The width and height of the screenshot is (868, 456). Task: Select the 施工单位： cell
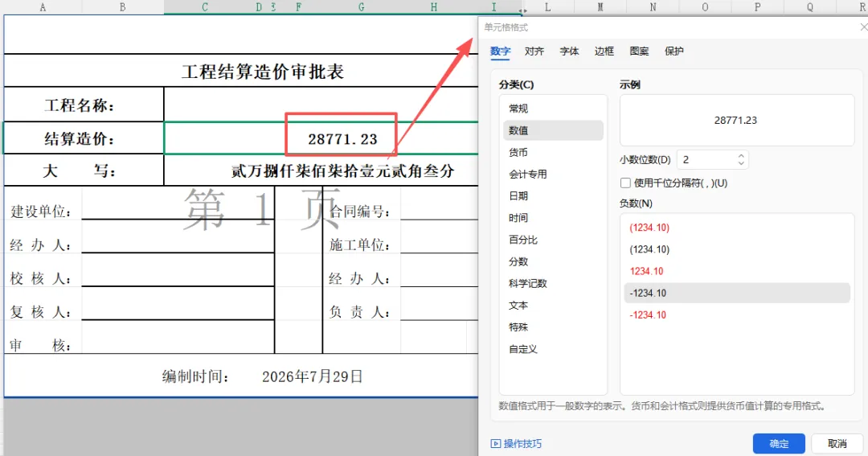pyautogui.click(x=361, y=244)
